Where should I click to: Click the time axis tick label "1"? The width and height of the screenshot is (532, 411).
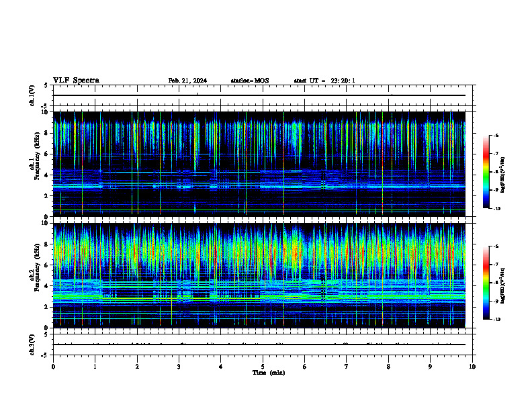point(95,367)
